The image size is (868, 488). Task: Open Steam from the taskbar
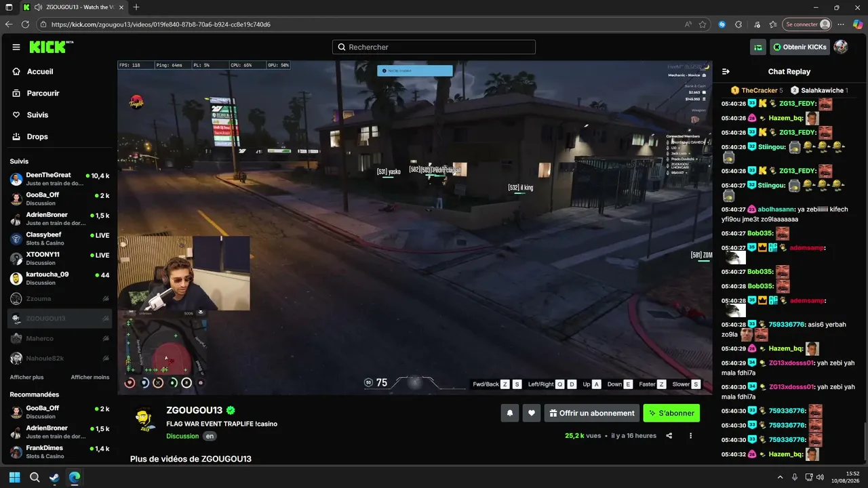click(x=54, y=477)
